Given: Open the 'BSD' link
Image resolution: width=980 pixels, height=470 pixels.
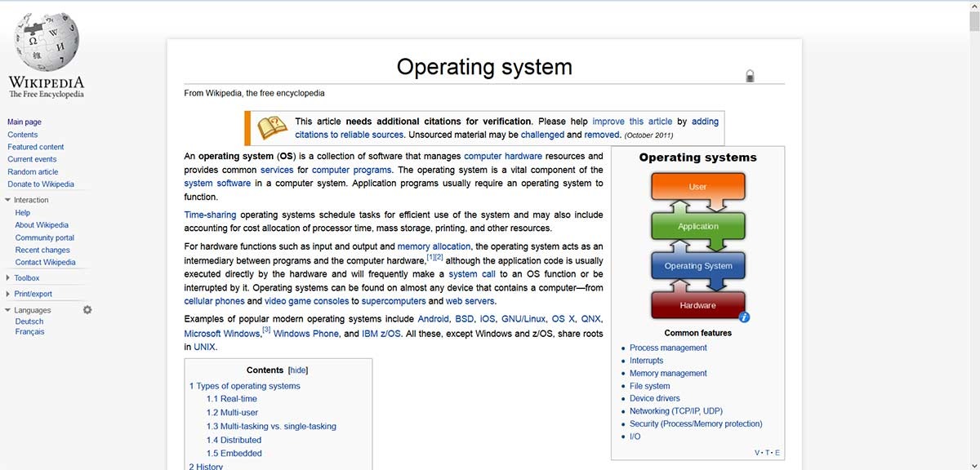Looking at the screenshot, I should (x=465, y=319).
